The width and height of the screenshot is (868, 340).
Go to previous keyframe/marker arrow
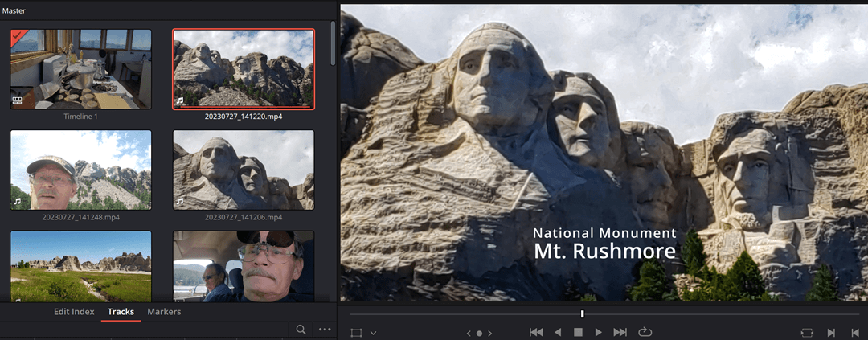point(469,333)
